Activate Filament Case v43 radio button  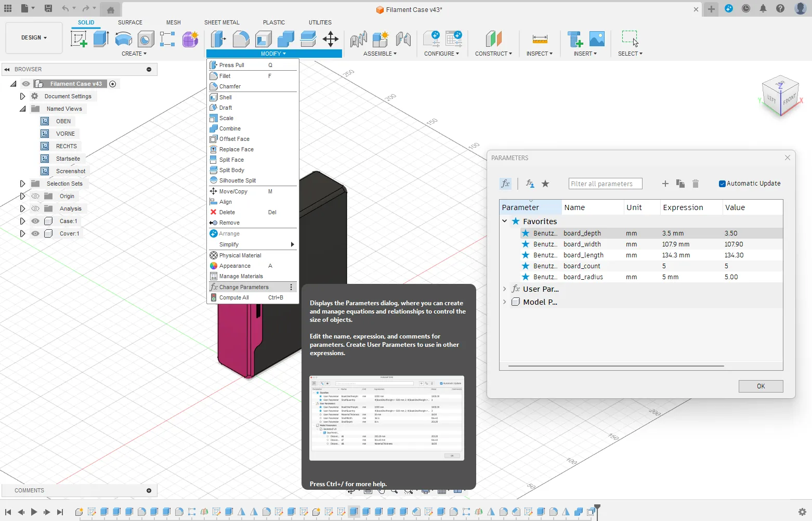pos(113,84)
